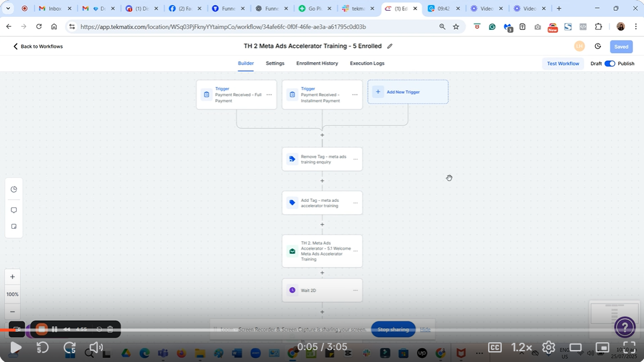
Task: Click the canvas minimap thumbnail
Action: pyautogui.click(x=614, y=314)
